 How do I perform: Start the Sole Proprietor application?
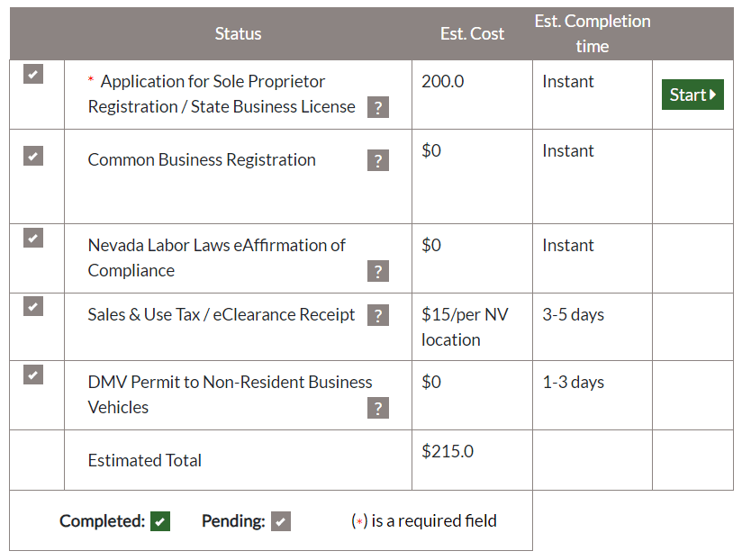point(692,95)
